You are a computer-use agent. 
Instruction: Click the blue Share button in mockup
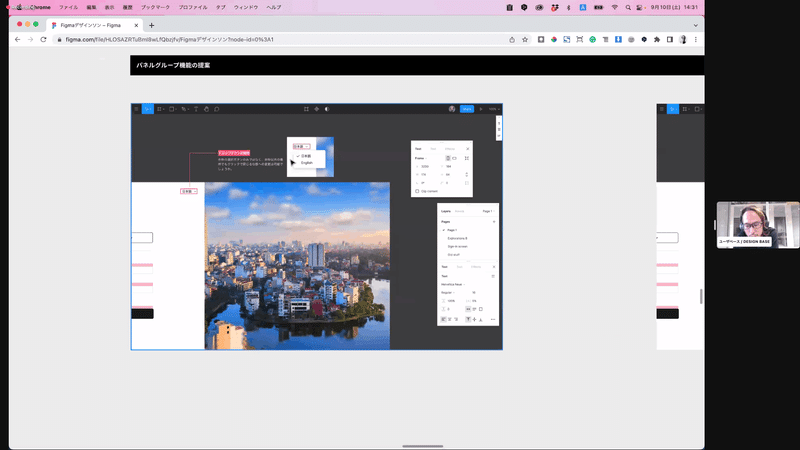467,109
